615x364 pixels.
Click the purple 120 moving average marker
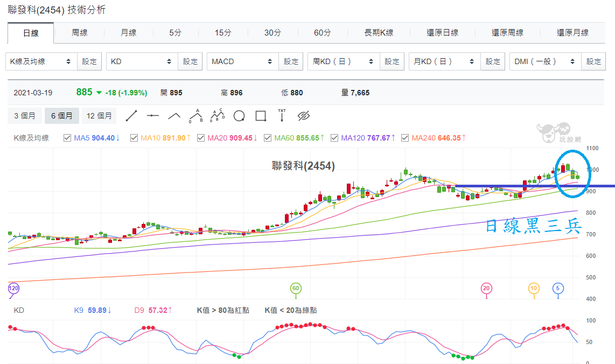pos(13,288)
